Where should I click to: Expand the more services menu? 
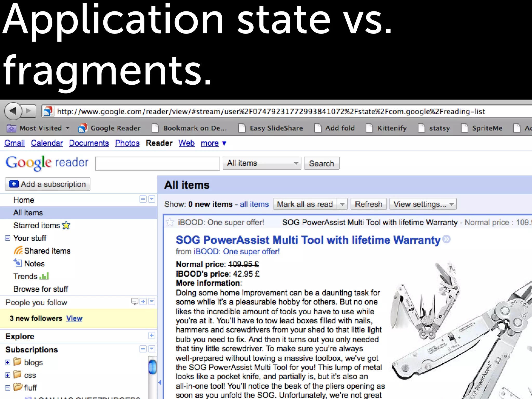pos(214,143)
